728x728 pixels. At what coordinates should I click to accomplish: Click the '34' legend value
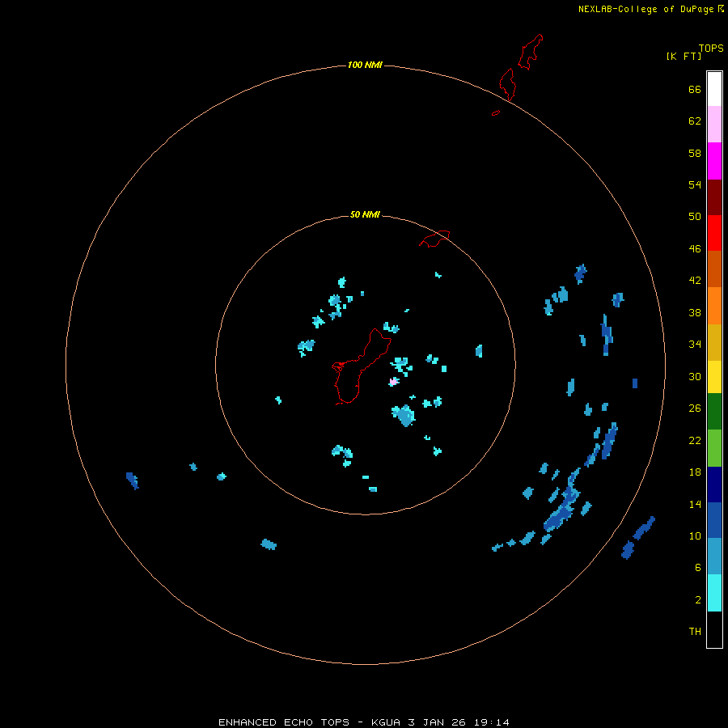tap(695, 345)
